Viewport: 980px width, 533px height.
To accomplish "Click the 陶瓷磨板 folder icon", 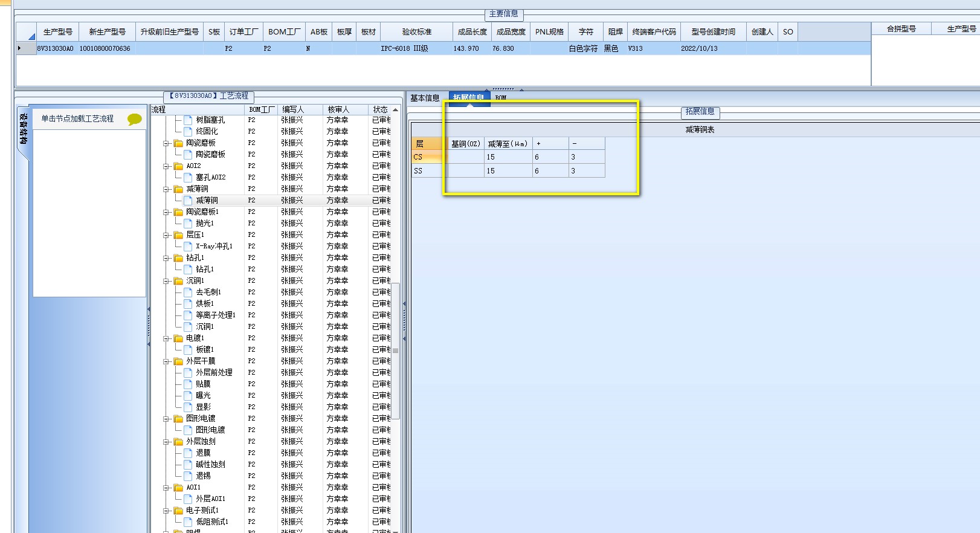I will click(178, 143).
